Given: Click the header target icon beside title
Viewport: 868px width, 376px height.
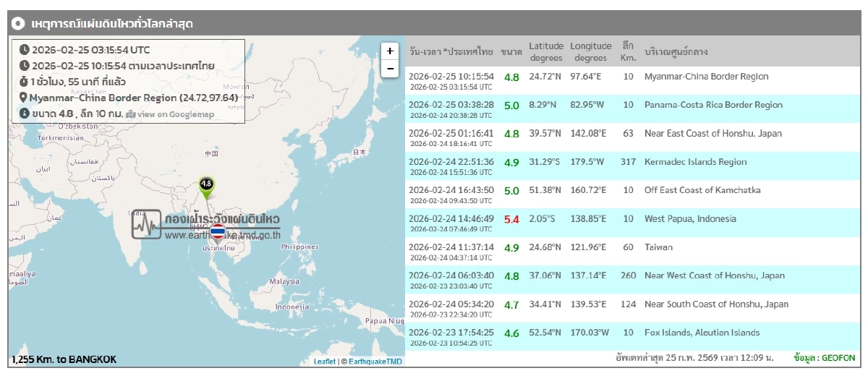Looking at the screenshot, I should (x=20, y=23).
